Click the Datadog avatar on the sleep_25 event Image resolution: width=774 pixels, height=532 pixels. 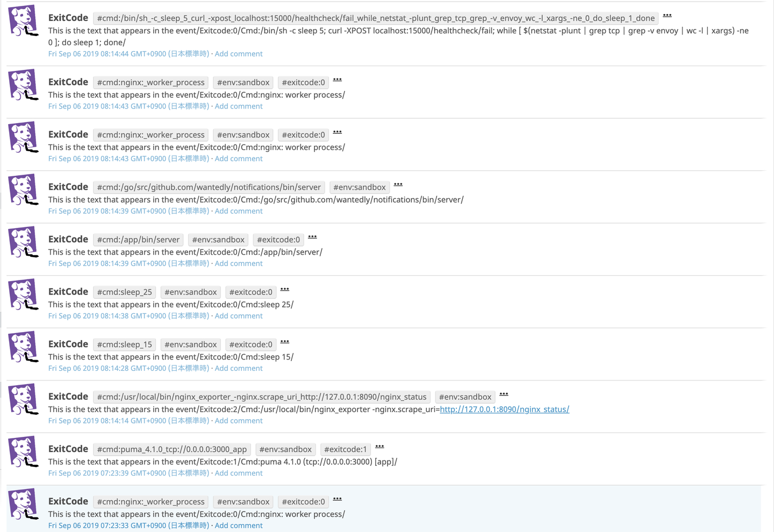24,294
